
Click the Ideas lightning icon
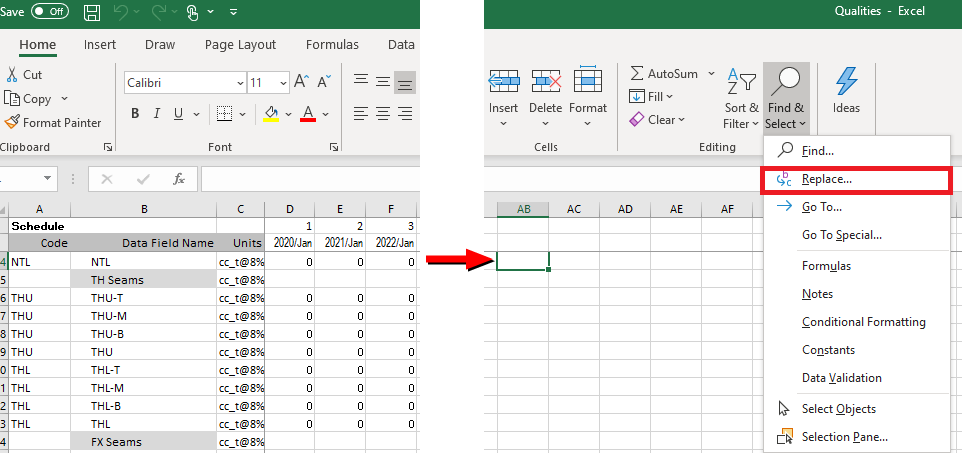[846, 91]
